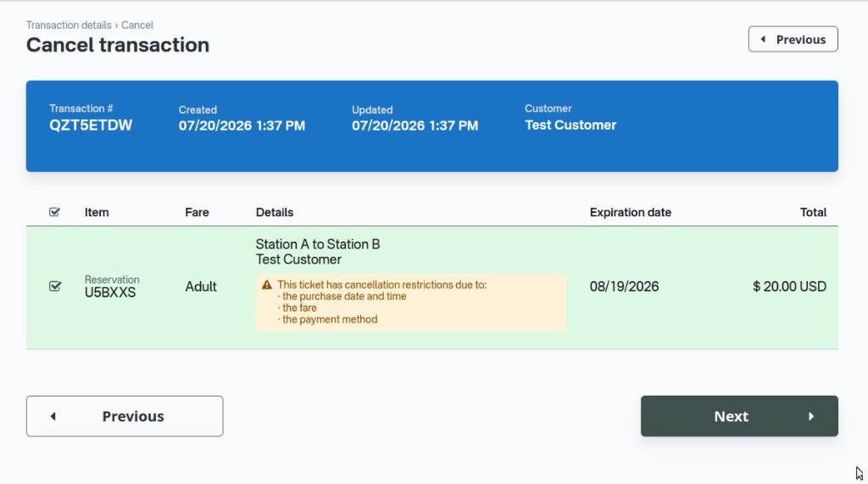
Task: Click the Fare column header
Action: click(x=197, y=212)
